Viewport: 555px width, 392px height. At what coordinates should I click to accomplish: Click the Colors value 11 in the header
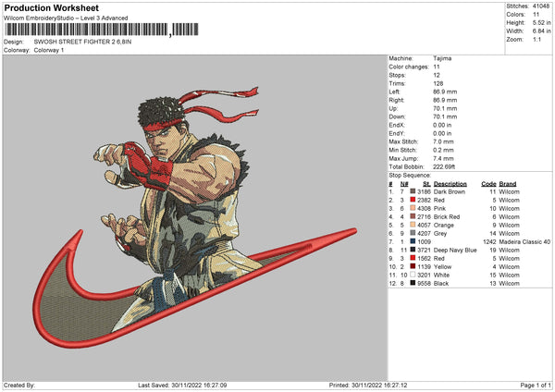[x=536, y=15]
